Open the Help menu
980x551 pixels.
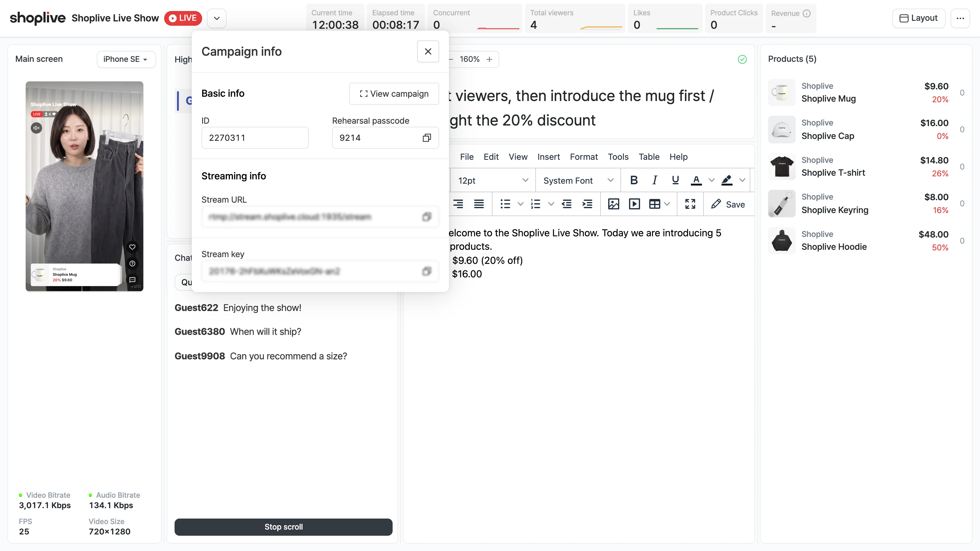coord(678,157)
